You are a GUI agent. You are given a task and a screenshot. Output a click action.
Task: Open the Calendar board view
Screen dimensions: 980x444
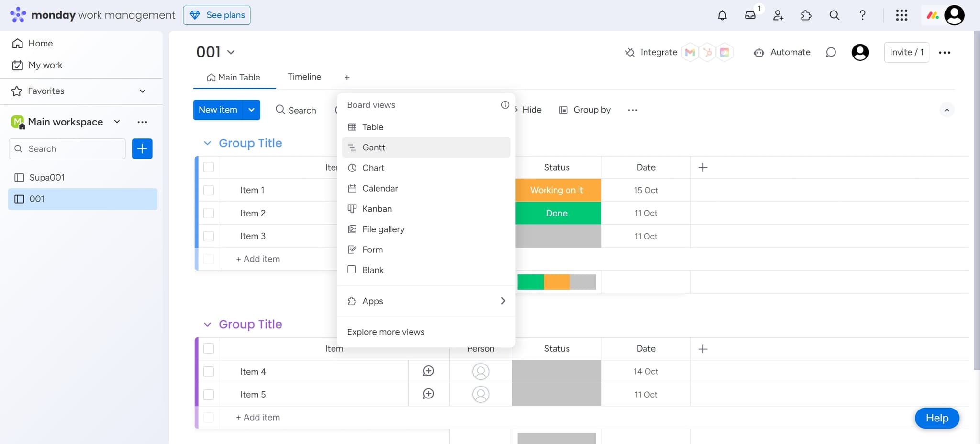(379, 188)
